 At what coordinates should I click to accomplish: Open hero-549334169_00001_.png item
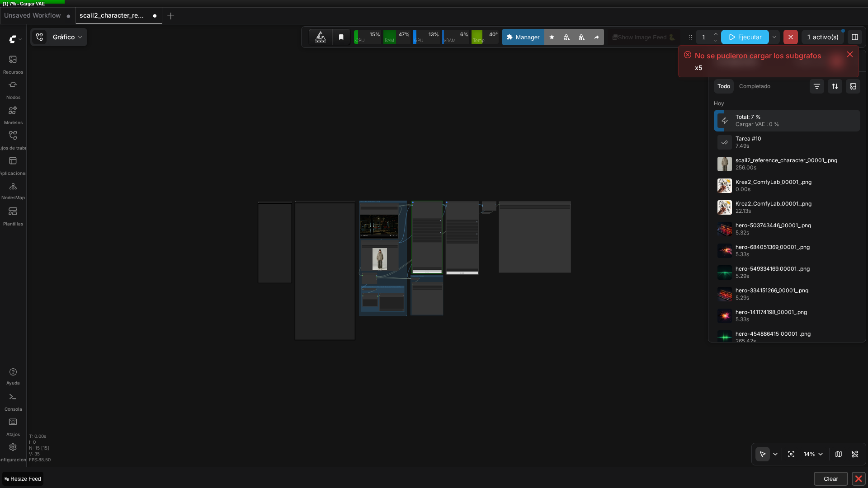point(787,272)
